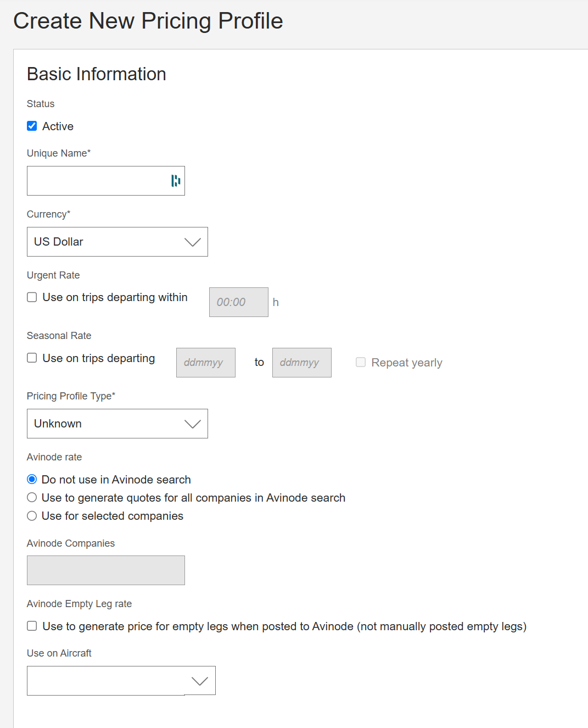Click the urgent rate hours field showing 00:00

click(x=238, y=302)
